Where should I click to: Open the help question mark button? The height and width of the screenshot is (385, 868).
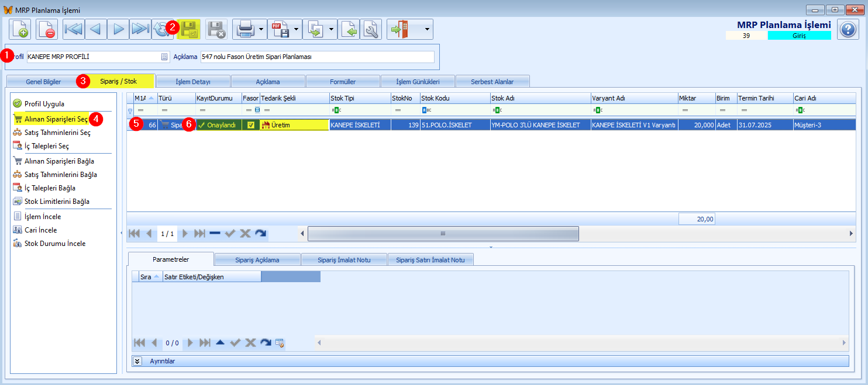[848, 29]
